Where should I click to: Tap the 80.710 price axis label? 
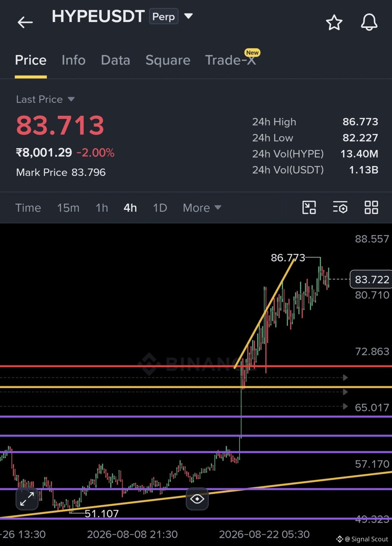tap(372, 295)
